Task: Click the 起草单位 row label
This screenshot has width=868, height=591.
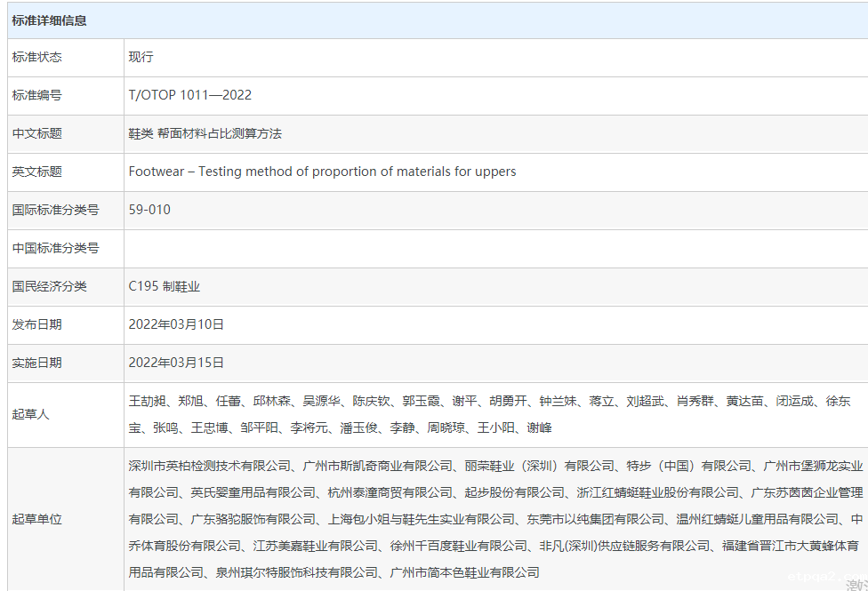Action: (x=37, y=519)
